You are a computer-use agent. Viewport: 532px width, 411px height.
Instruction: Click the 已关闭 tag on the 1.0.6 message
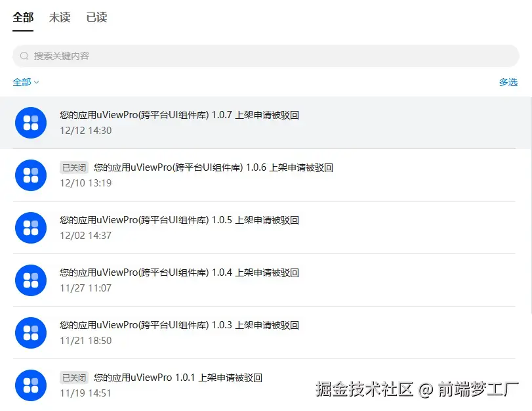point(74,167)
